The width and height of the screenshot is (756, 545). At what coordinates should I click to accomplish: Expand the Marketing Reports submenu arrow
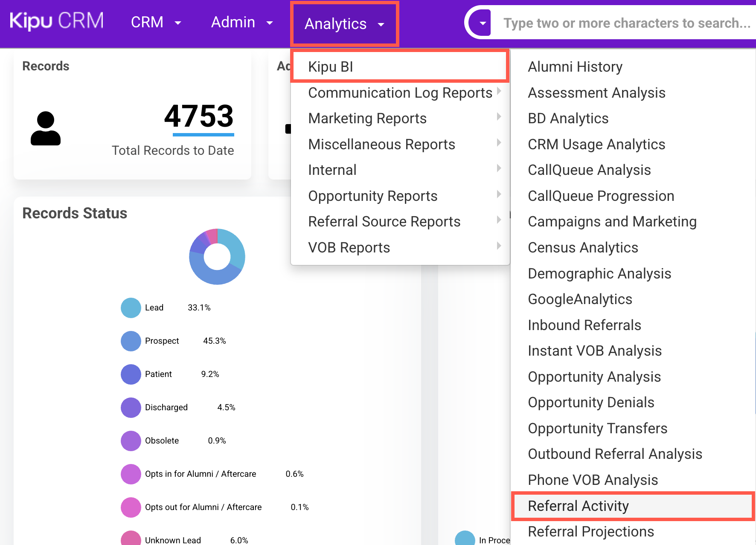click(498, 117)
